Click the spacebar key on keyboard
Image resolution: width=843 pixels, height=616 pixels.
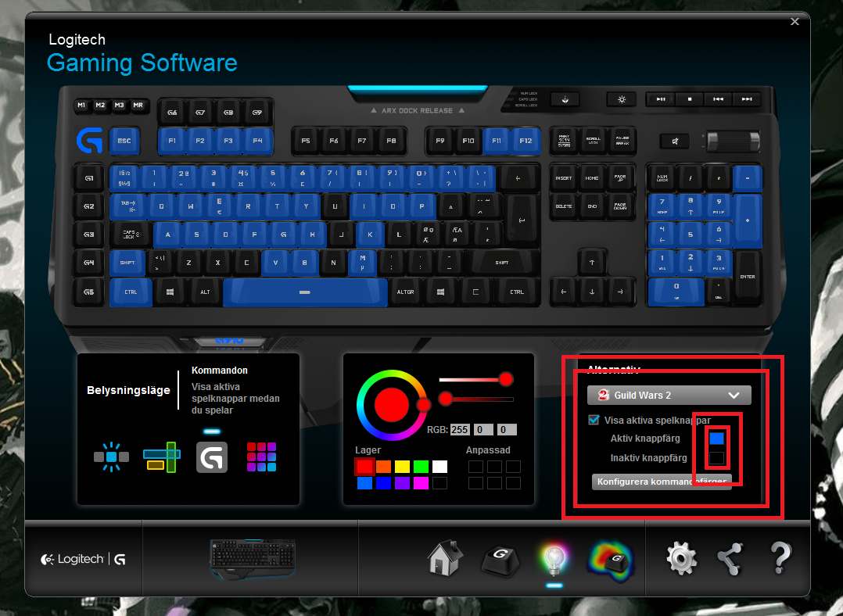click(305, 292)
